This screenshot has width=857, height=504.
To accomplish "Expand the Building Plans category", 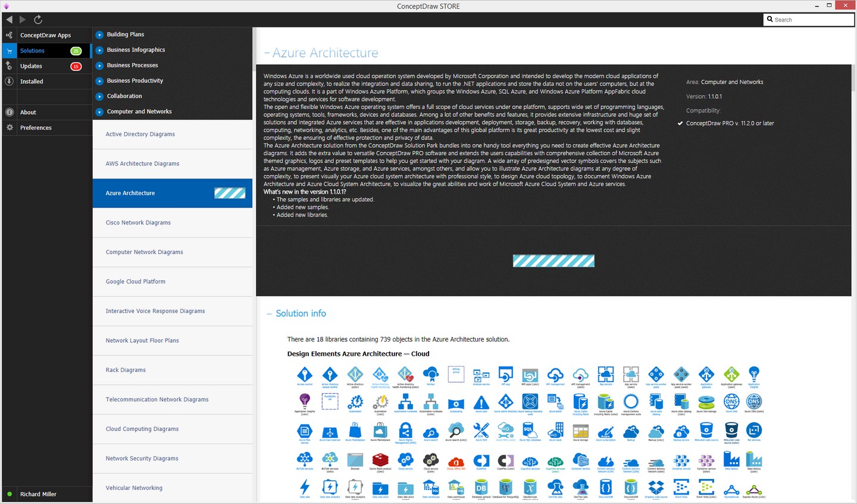I will point(99,35).
